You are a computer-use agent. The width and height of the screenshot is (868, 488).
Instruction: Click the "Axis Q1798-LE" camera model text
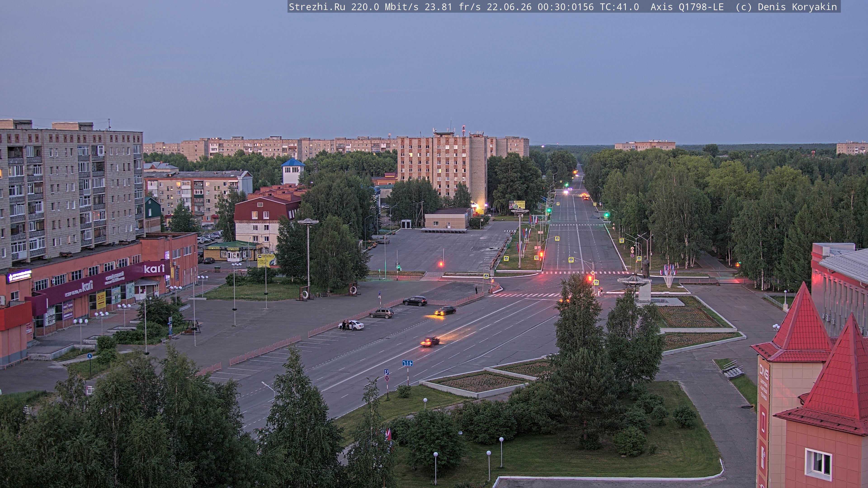(x=687, y=7)
